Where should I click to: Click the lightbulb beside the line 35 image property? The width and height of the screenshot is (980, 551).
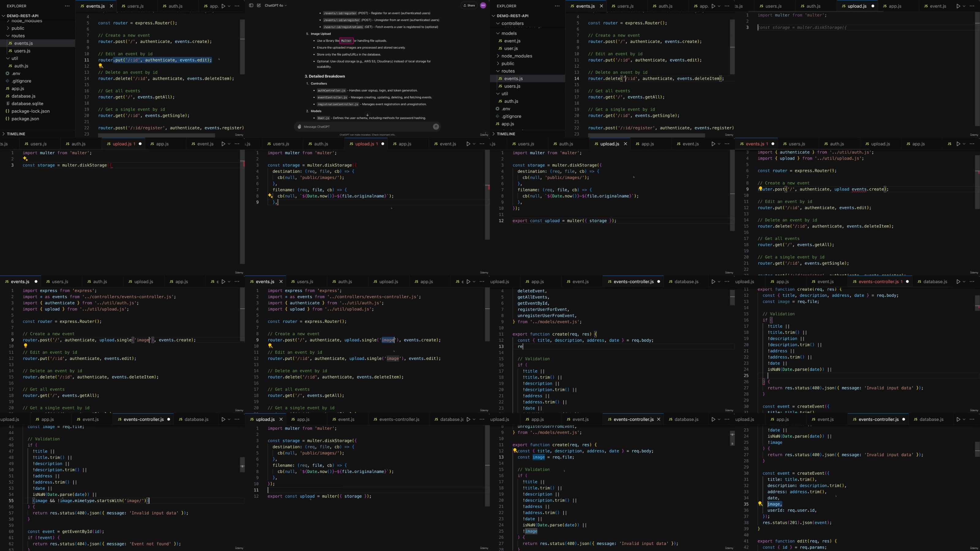(760, 504)
